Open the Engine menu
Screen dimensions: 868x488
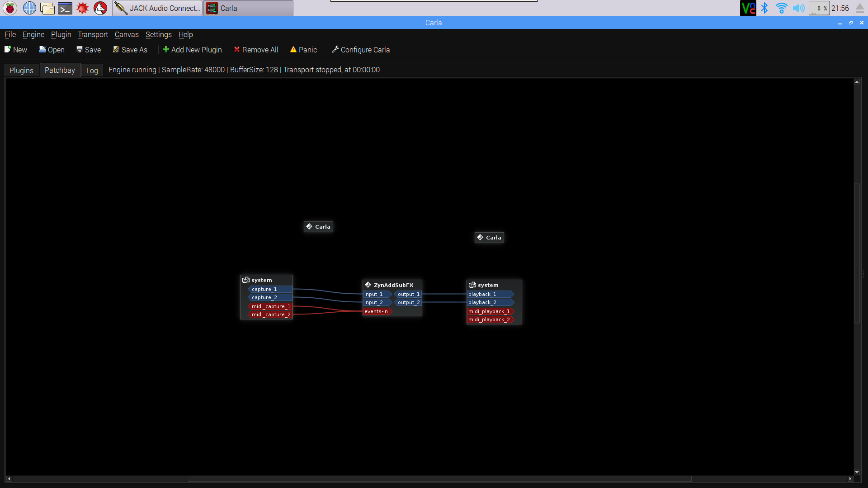pyautogui.click(x=33, y=35)
